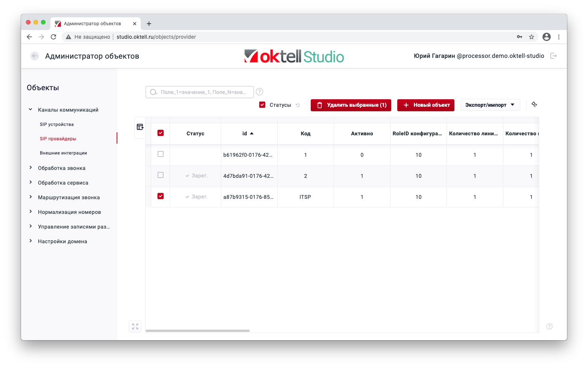Open Chrome three-dot menu
This screenshot has height=368, width=588.
(x=559, y=37)
